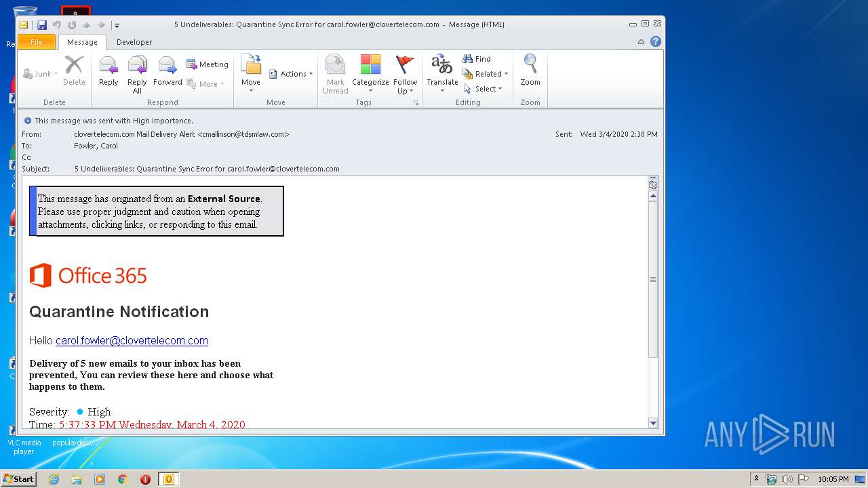Click the Sent date Wed 3/4/2020
The height and width of the screenshot is (488, 868).
pyautogui.click(x=618, y=134)
